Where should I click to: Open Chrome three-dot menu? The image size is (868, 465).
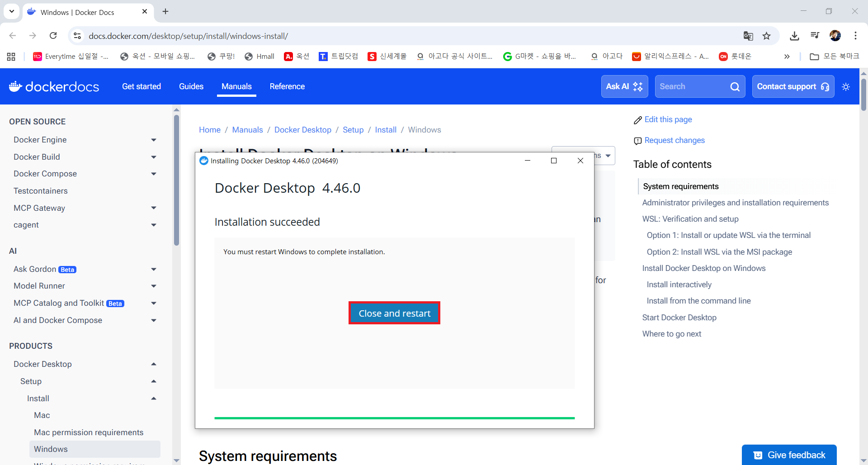point(855,36)
